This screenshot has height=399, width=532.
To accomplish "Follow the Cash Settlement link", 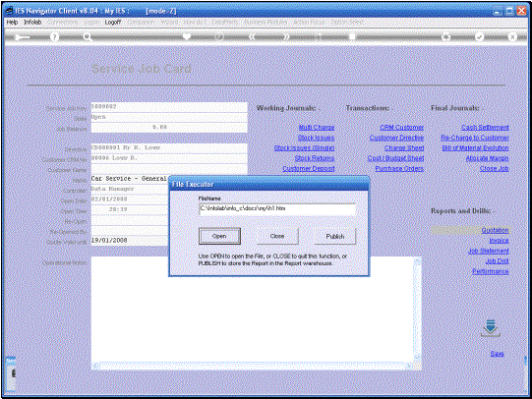I will click(x=485, y=128).
